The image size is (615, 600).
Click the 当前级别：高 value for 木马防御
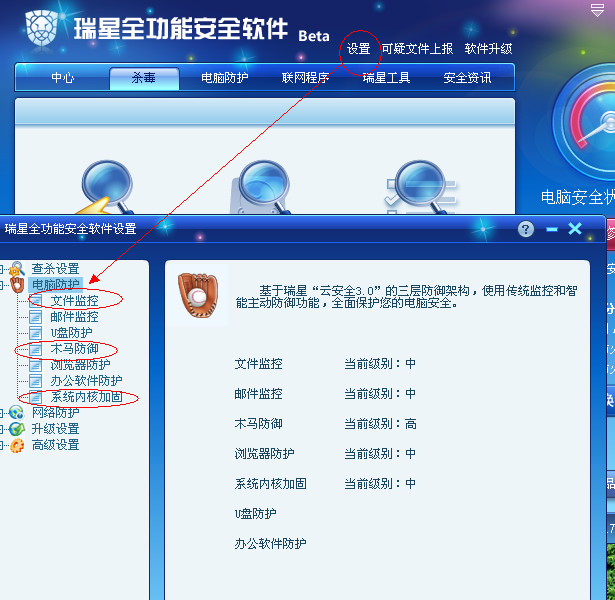pos(380,424)
